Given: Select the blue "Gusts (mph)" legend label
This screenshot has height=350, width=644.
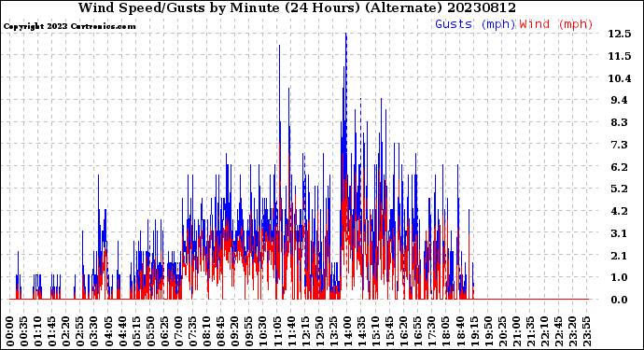Looking at the screenshot, I should click(475, 24).
